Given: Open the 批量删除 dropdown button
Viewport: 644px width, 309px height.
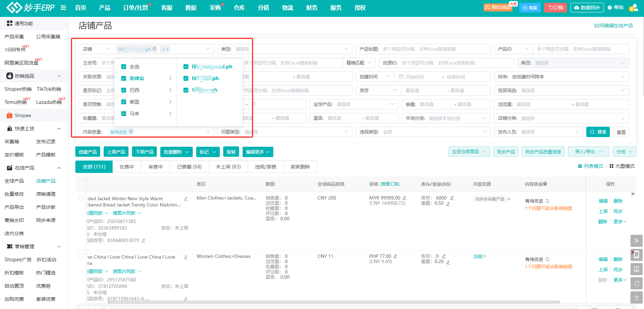Looking at the screenshot, I should [176, 152].
